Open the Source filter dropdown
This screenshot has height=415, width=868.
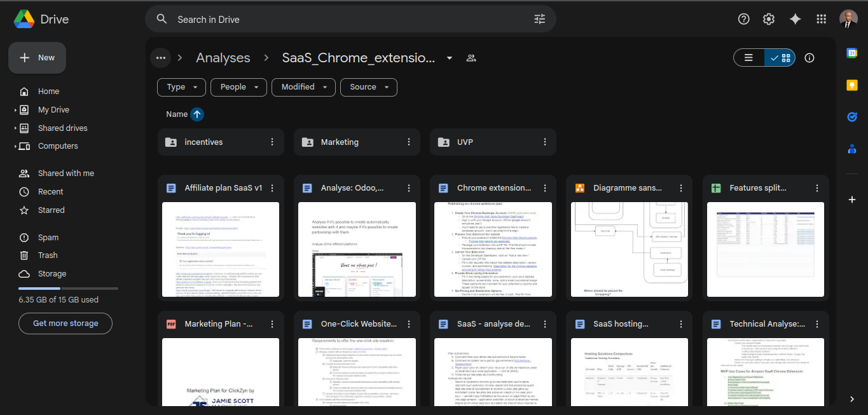[x=369, y=87]
